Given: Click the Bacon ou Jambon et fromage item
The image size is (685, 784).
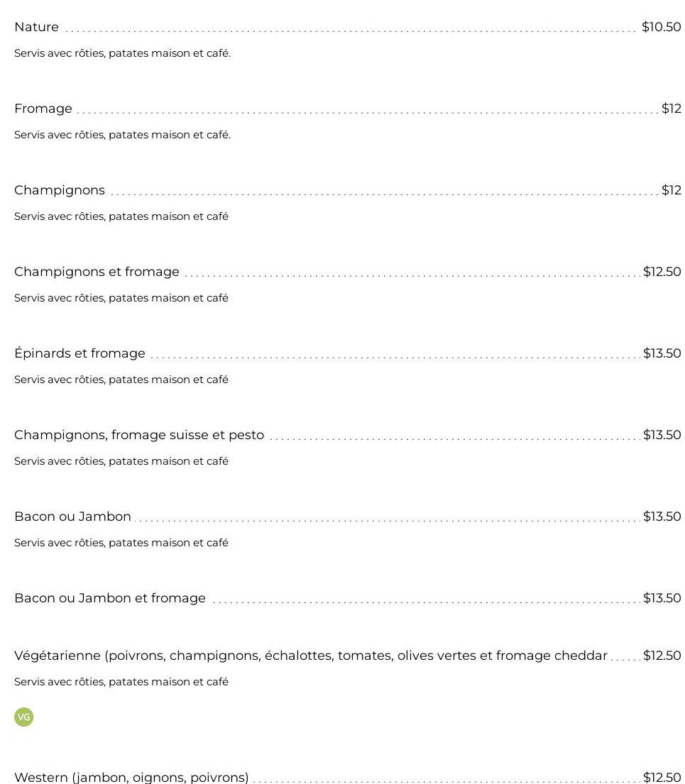Looking at the screenshot, I should pos(110,598).
